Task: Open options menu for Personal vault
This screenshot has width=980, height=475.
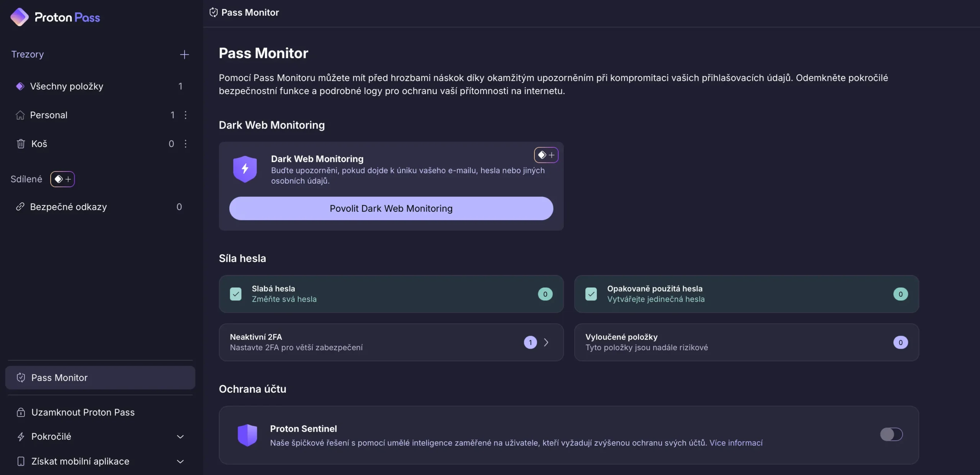Action: click(185, 115)
